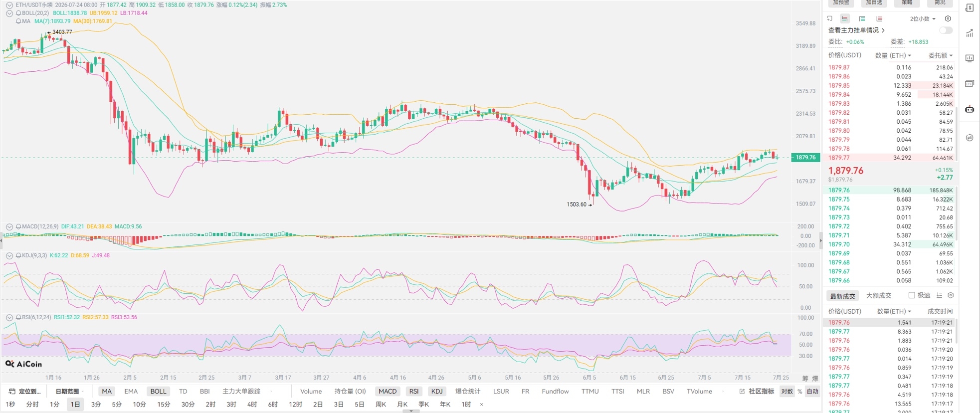Open the rising bar chart sidebar icon
The width and height of the screenshot is (980, 413).
[970, 33]
